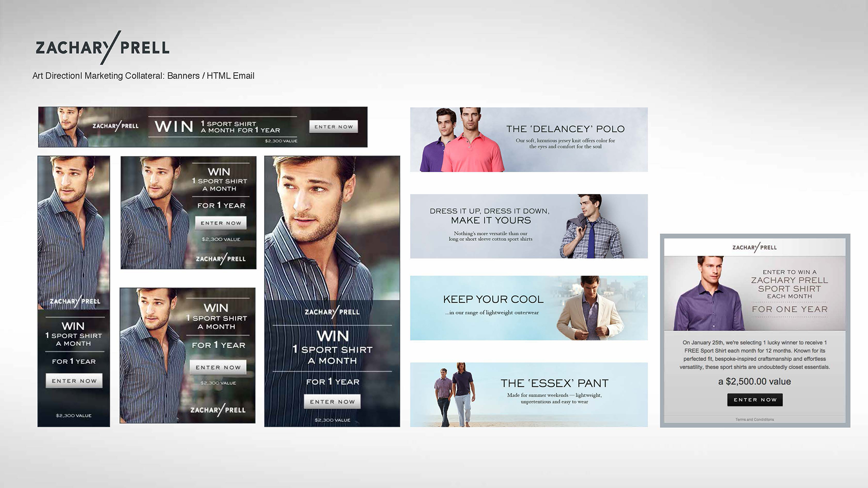Click The 'Essex' Pant banner

[554, 384]
